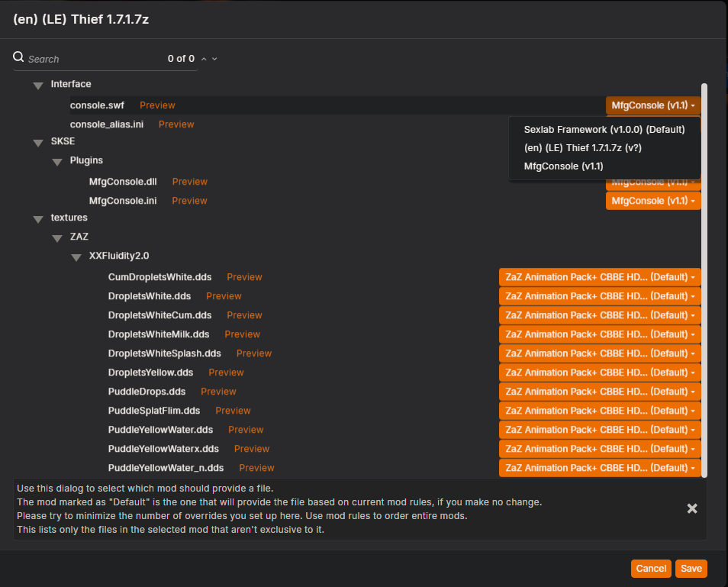This screenshot has height=587, width=728.
Task: Choose Sexlab Framework (v1.0.0) (Default) option
Action: point(604,130)
